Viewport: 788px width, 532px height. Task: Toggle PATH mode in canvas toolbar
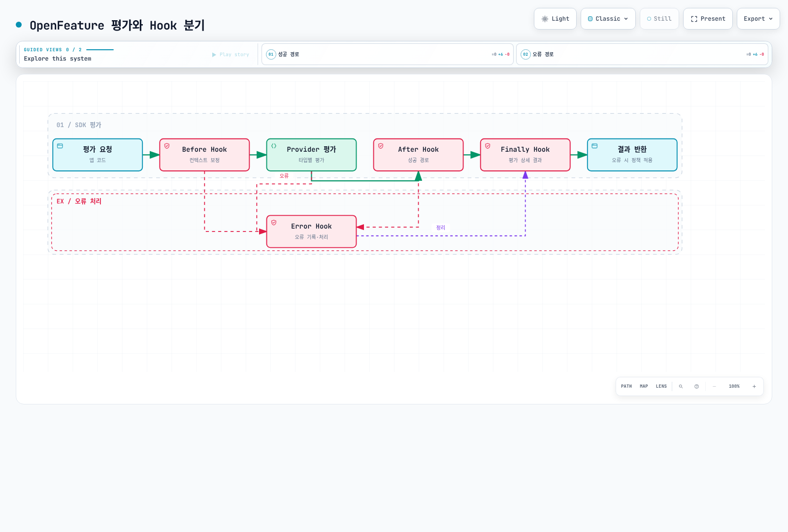(x=626, y=386)
